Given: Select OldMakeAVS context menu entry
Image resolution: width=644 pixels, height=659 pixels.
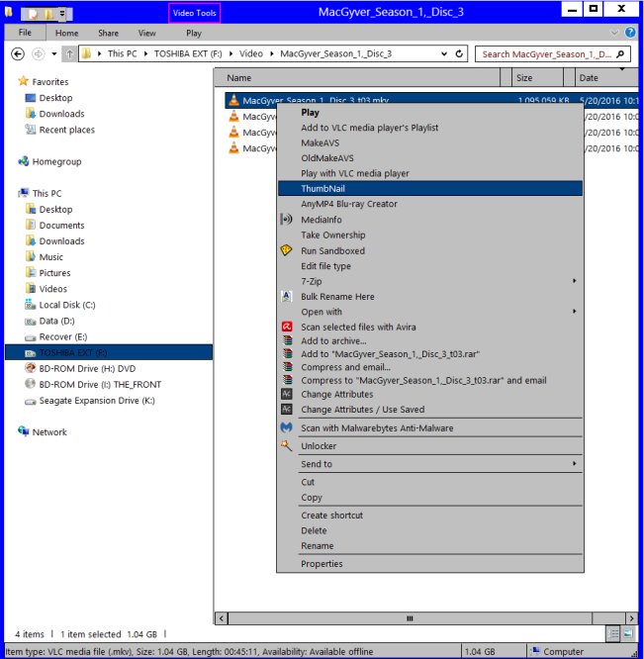Looking at the screenshot, I should tap(429, 158).
